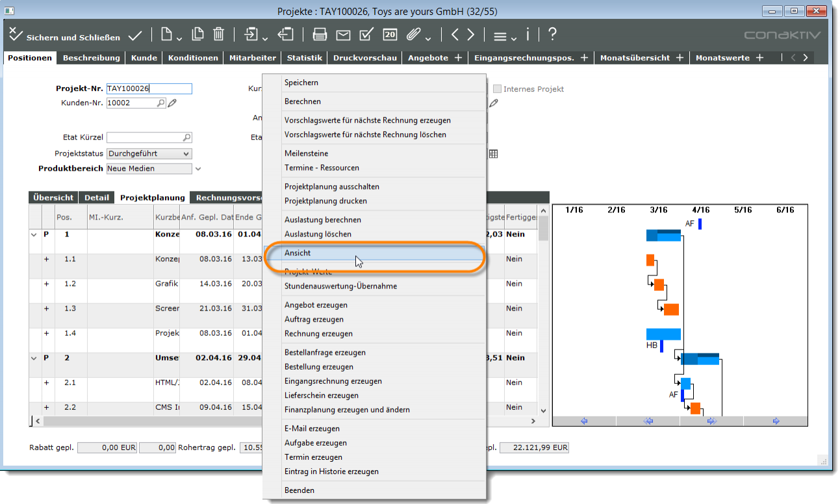Click the trash delete icon
The height and width of the screenshot is (504, 840).
pos(219,35)
